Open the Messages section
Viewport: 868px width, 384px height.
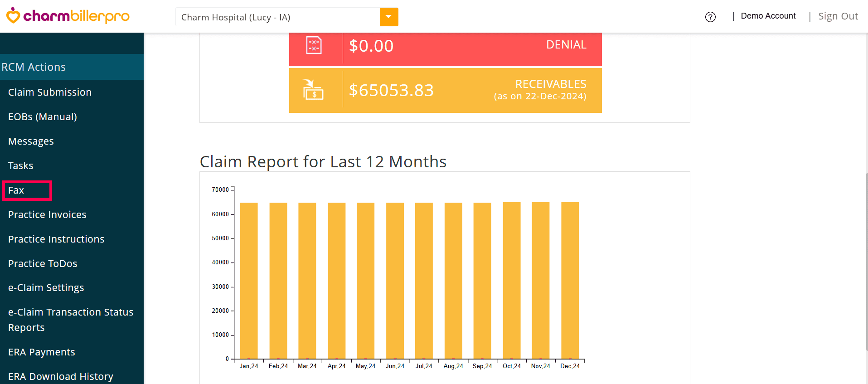click(31, 141)
